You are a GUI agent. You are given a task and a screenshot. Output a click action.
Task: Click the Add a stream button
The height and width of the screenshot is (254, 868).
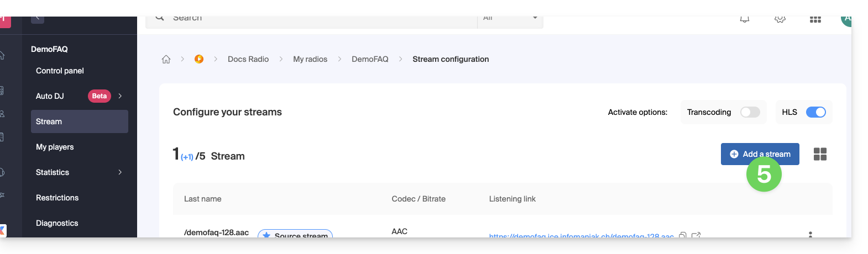tap(760, 154)
